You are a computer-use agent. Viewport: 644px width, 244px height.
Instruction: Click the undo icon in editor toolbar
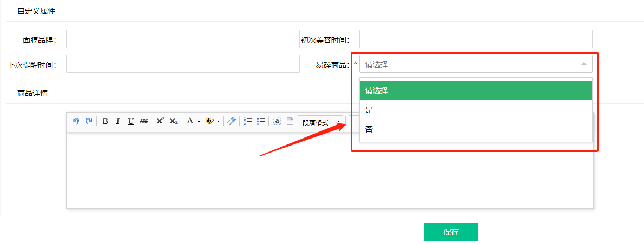point(76,121)
